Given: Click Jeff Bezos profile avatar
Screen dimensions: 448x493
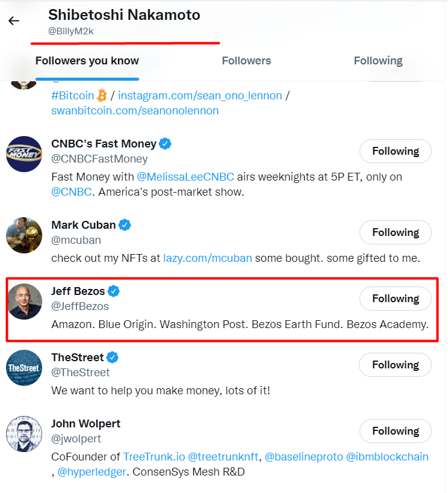Looking at the screenshot, I should pos(24,302).
